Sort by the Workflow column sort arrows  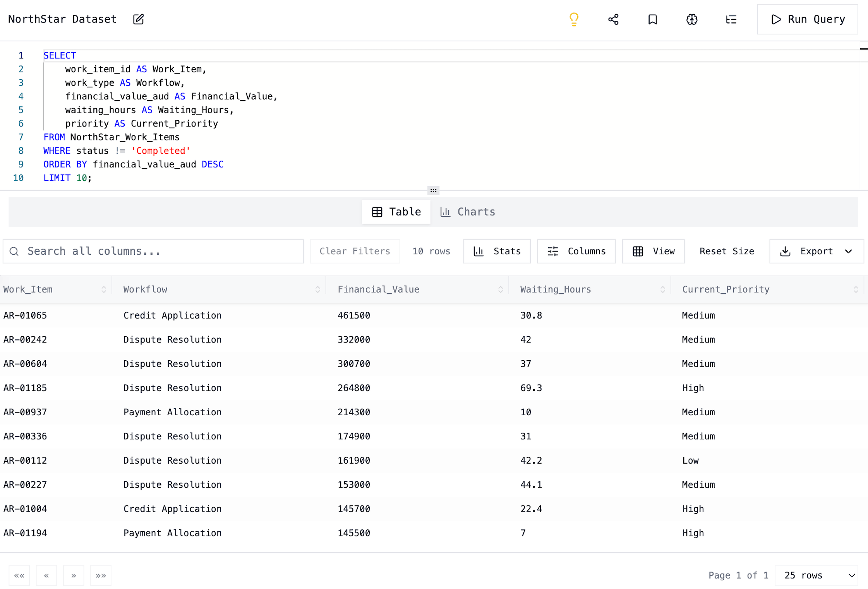tap(317, 289)
